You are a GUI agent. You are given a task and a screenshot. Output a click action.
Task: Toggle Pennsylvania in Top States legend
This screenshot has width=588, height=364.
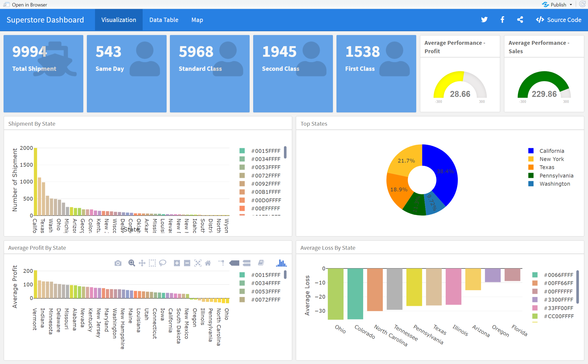[x=551, y=175]
